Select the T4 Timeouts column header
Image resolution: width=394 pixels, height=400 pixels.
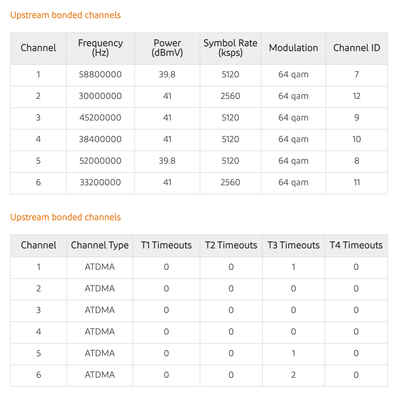[356, 245]
